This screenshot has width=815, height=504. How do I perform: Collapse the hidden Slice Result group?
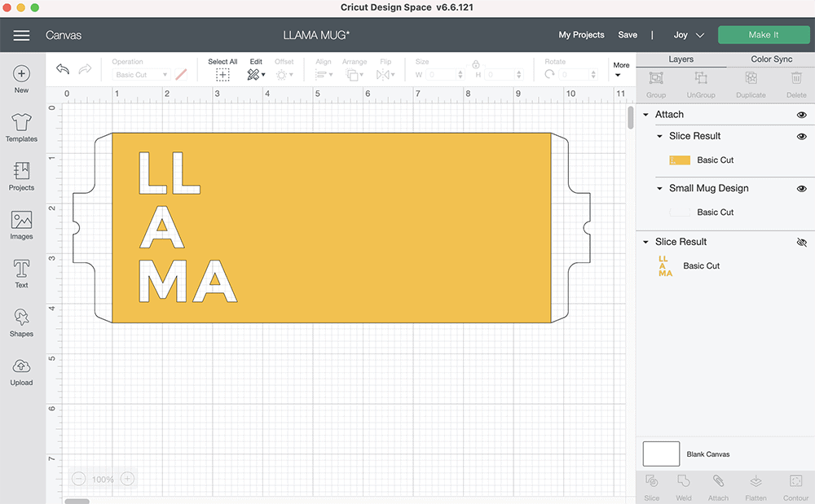(645, 242)
